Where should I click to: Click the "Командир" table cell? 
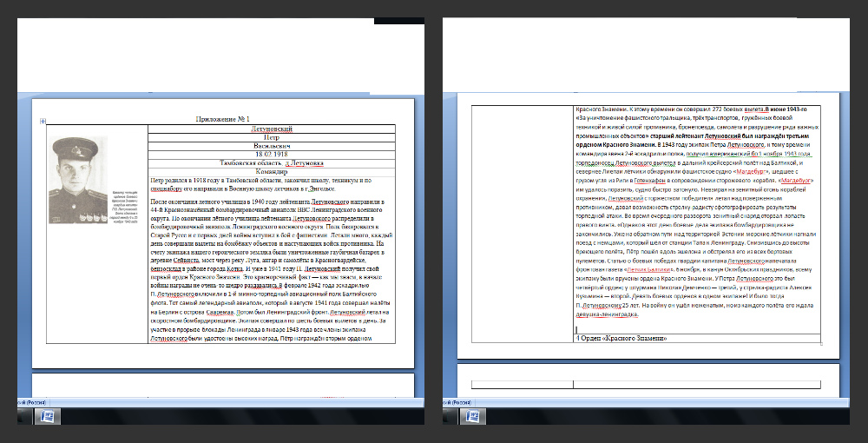pos(272,171)
